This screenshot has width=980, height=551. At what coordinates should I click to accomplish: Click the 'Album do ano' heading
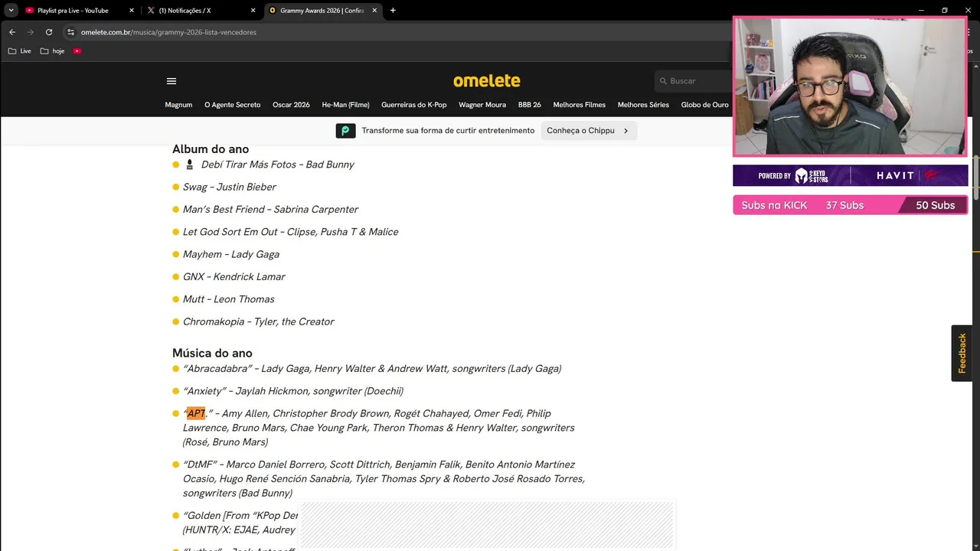tap(211, 149)
